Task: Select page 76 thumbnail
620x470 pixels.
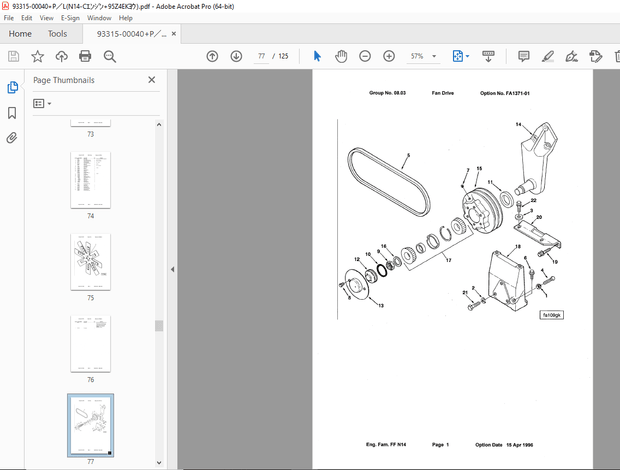Action: point(91,344)
